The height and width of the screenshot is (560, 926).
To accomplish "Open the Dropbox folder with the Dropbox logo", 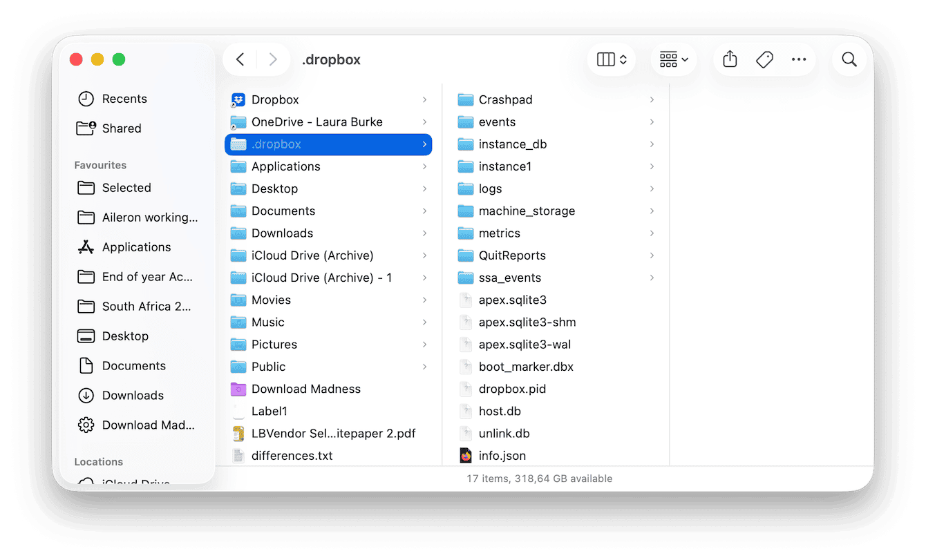I will (x=275, y=99).
